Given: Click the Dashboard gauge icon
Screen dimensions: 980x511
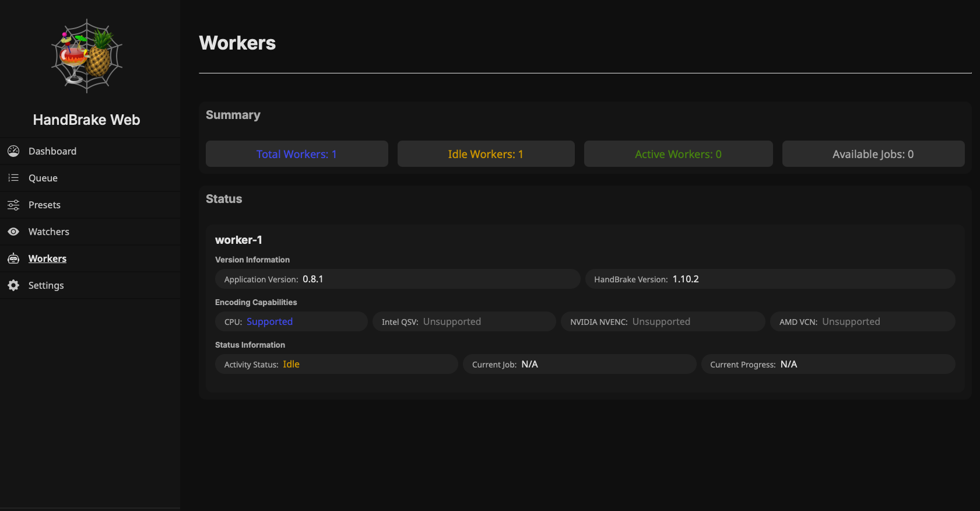Looking at the screenshot, I should point(13,151).
